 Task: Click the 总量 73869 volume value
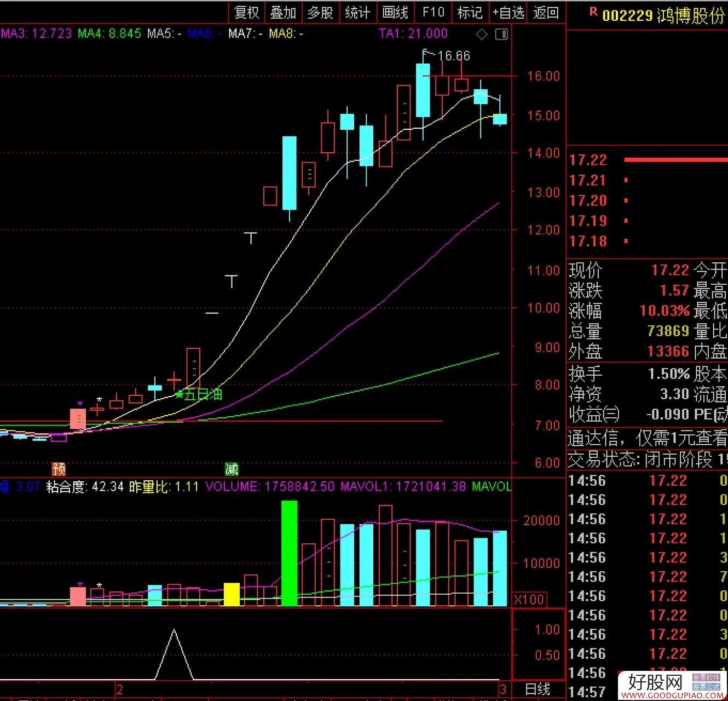coord(668,331)
